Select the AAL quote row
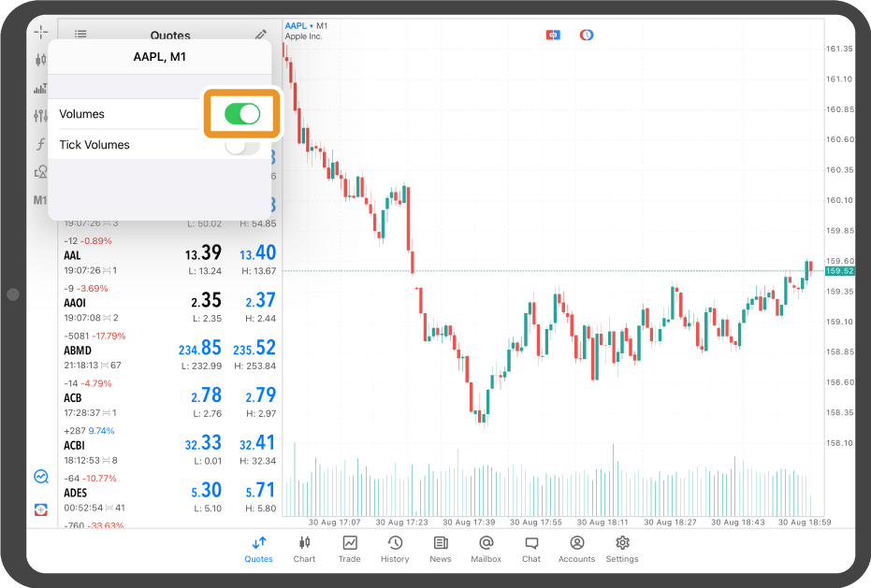 click(170, 255)
